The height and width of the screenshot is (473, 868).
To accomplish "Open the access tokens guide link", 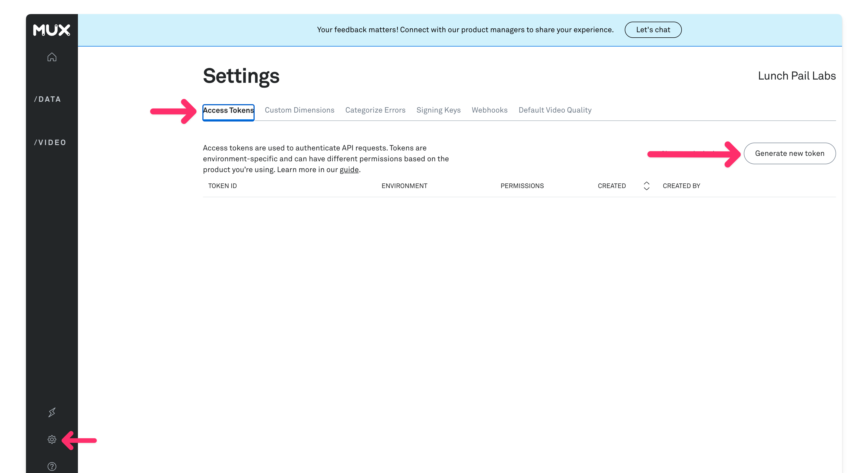I will point(349,170).
